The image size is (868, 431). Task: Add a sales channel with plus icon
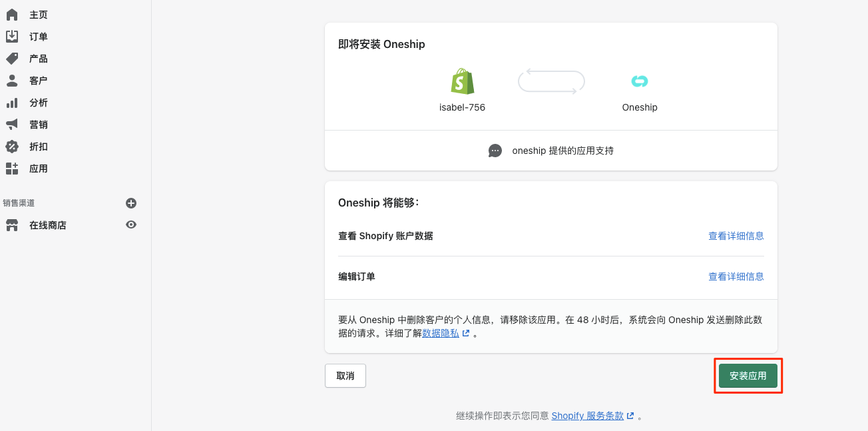131,203
